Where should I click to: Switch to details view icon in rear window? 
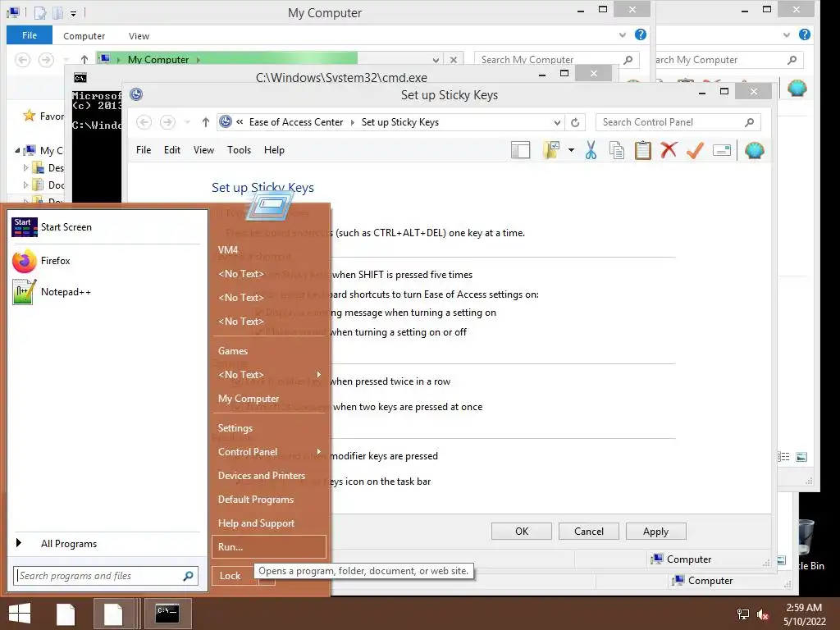tap(784, 456)
